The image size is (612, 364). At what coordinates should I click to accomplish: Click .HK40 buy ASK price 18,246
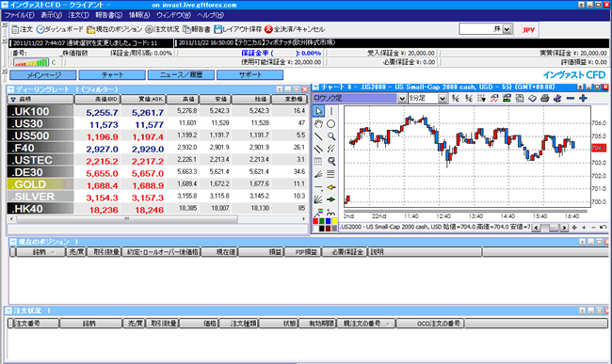(x=149, y=210)
